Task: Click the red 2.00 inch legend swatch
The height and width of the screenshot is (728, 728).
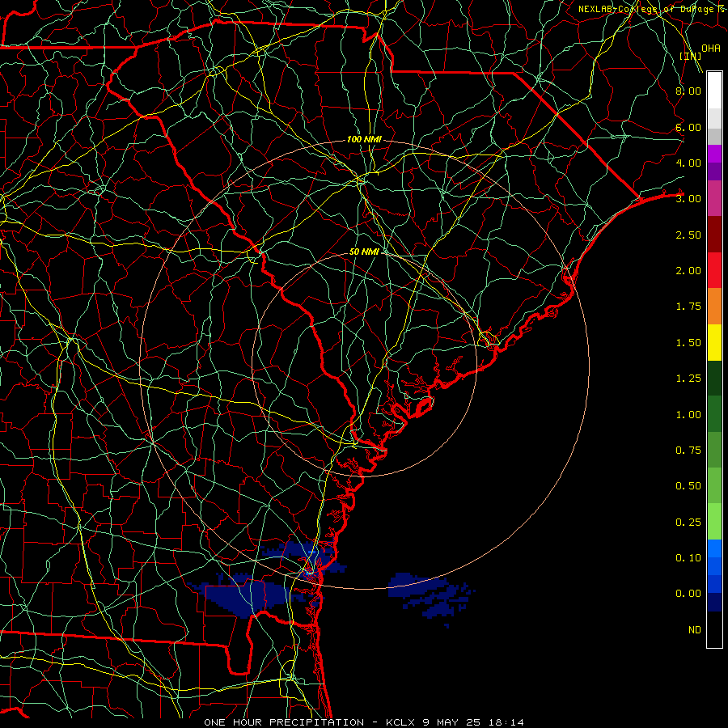Action: coord(714,270)
